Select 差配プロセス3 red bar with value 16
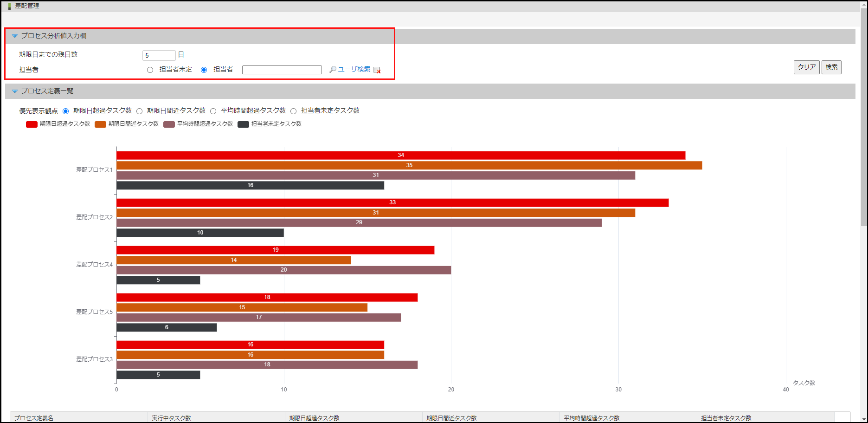The image size is (868, 423). click(x=250, y=345)
